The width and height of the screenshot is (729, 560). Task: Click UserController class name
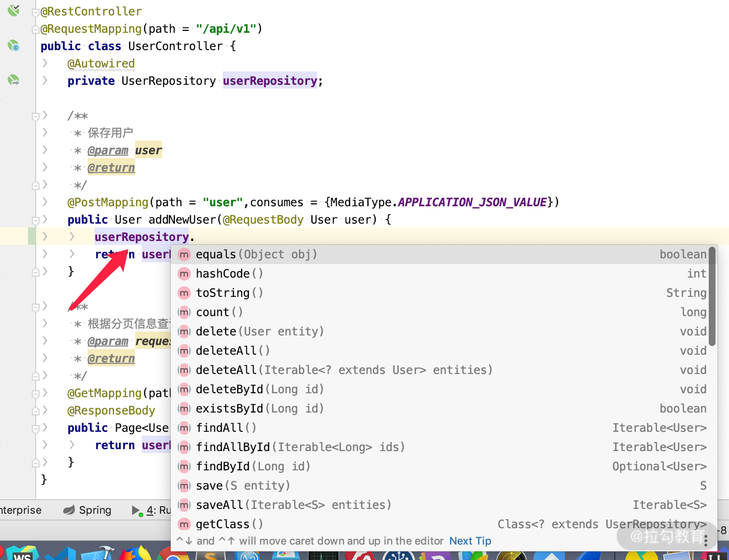175,46
